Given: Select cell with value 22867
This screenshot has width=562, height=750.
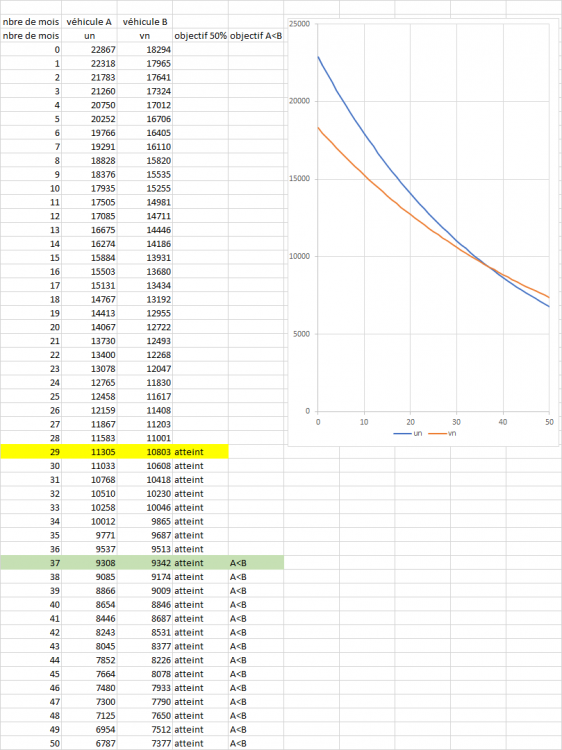Looking at the screenshot, I should point(89,49).
